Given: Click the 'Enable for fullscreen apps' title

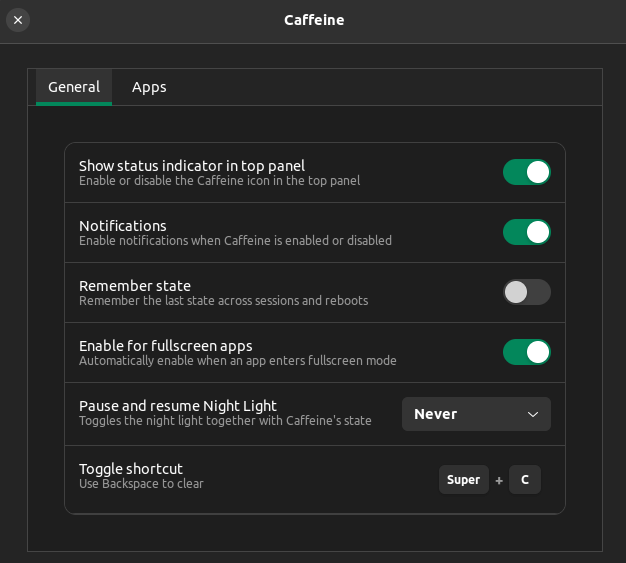Looking at the screenshot, I should pyautogui.click(x=165, y=346).
